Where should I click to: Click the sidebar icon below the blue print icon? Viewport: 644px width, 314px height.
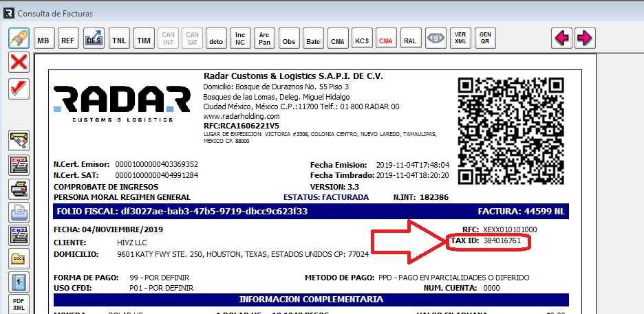coord(19,236)
